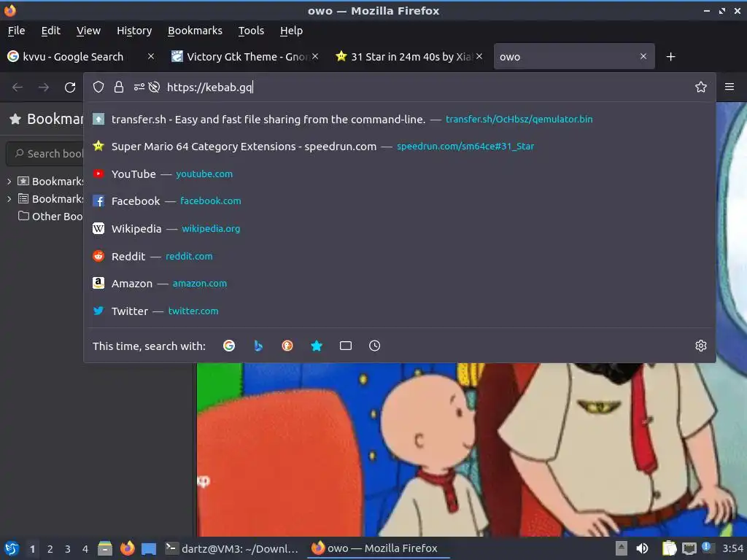Open search settings gear

click(x=700, y=346)
